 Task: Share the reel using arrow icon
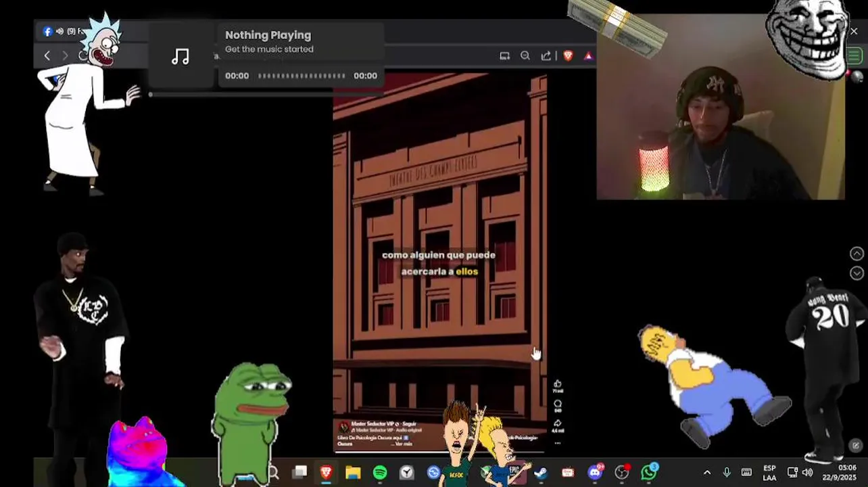coord(558,423)
